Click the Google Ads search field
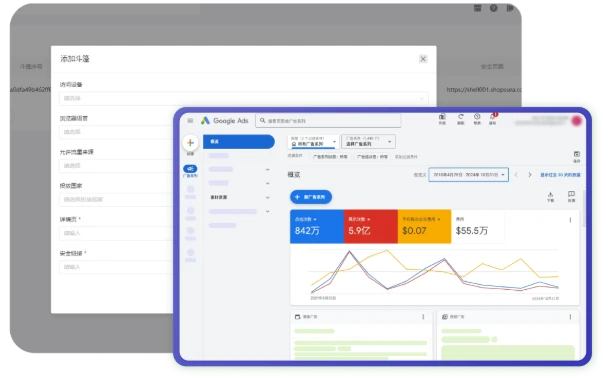This screenshot has height=378, width=608. pos(328,121)
